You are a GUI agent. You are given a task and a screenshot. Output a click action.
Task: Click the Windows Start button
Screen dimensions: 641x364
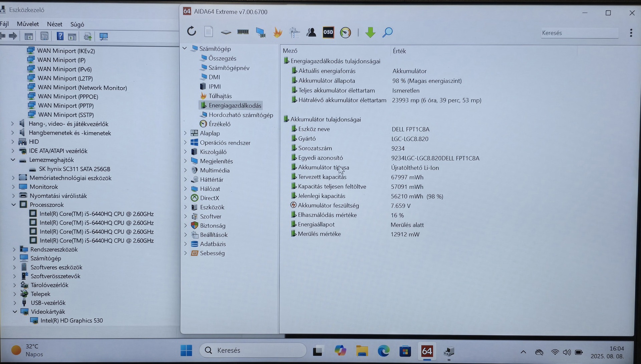point(186,350)
